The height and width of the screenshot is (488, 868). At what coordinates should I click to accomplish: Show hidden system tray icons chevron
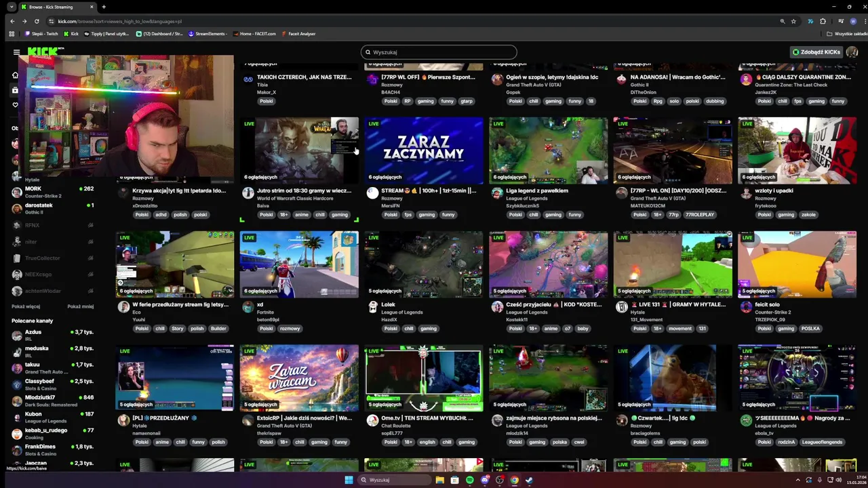tap(797, 480)
